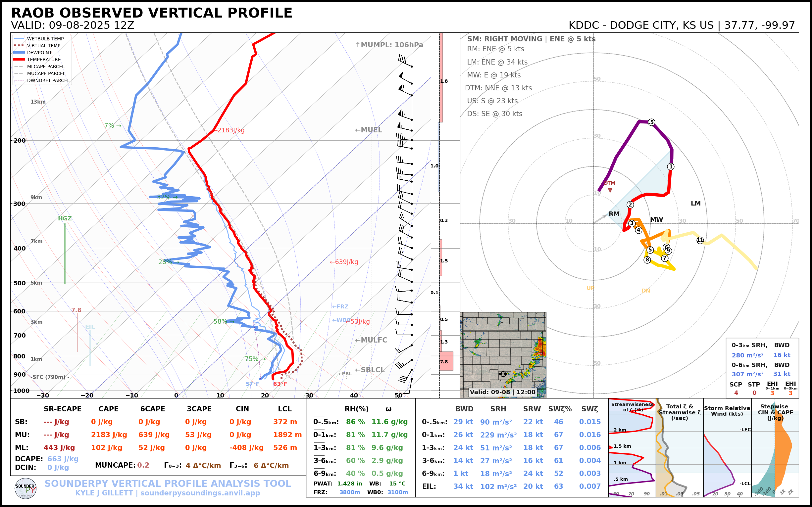Click the 0-3km SRH value 280 m²/s²
This screenshot has height=507, width=812.
coord(747,355)
